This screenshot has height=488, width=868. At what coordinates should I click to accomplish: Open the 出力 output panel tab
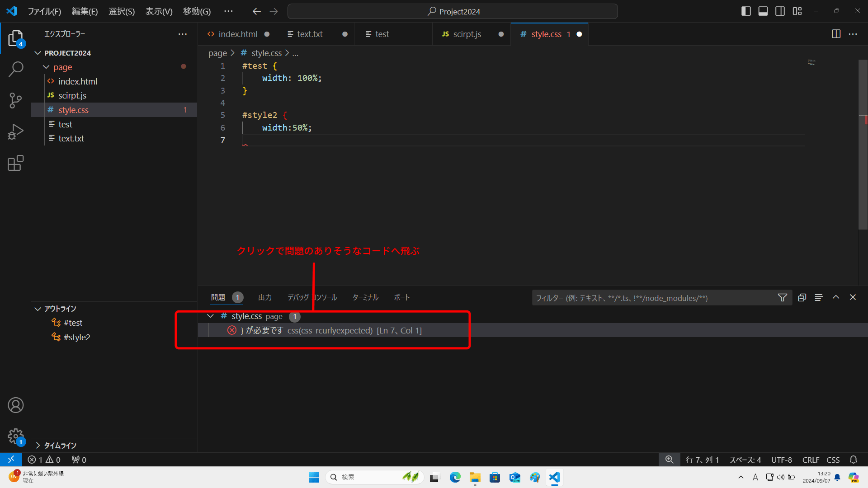click(x=265, y=297)
